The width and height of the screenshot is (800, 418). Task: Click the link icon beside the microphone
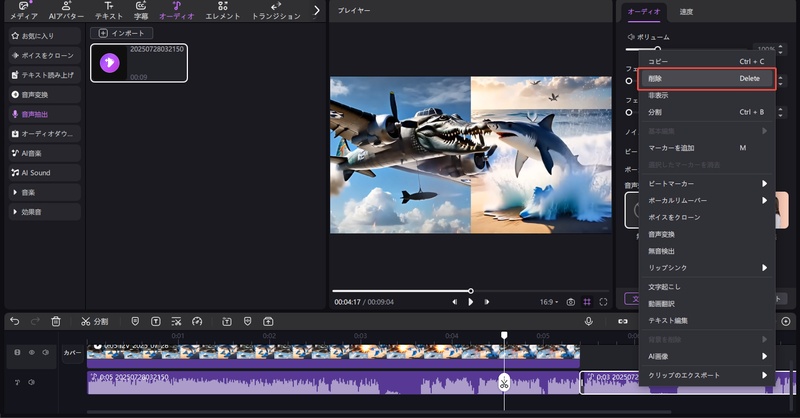tap(622, 322)
